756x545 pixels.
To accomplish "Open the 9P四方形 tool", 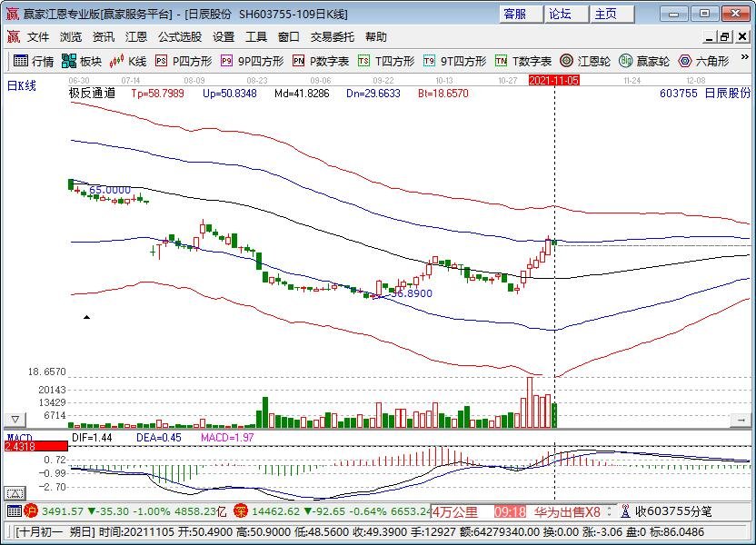I will click(x=253, y=61).
